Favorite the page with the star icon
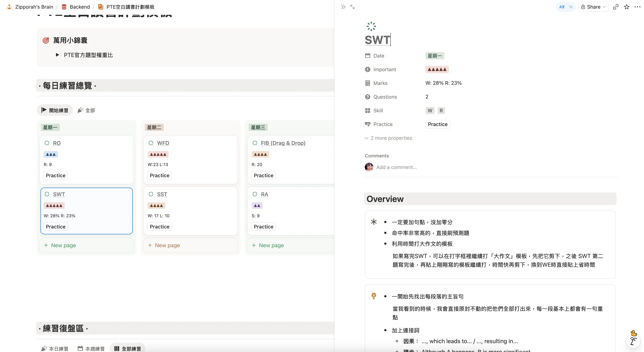Screen dimensions: 644x352 click(x=626, y=7)
